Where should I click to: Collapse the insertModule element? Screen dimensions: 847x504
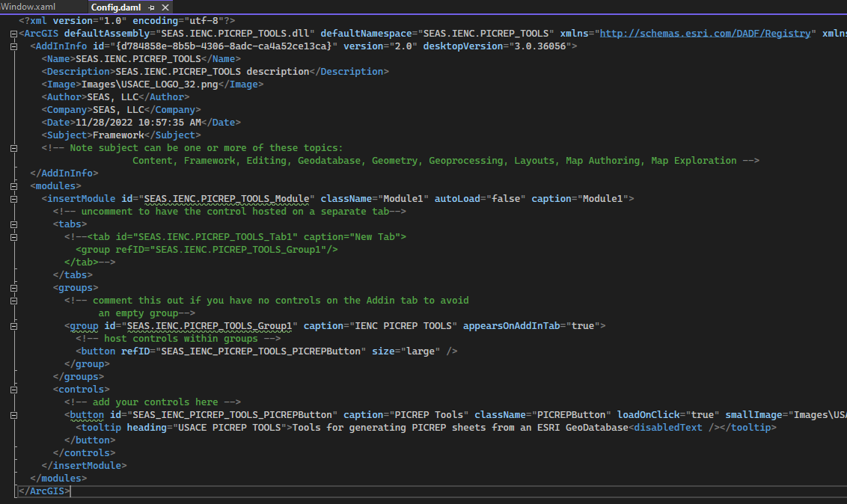click(x=13, y=198)
